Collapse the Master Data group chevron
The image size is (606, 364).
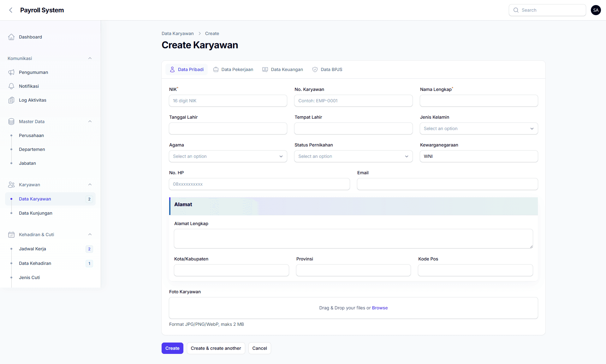click(90, 122)
